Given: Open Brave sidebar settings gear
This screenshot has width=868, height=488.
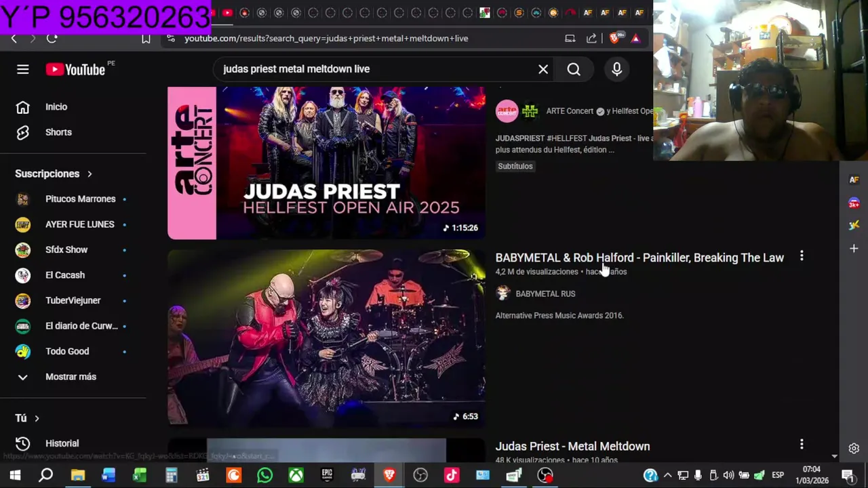Looking at the screenshot, I should pyautogui.click(x=854, y=448).
